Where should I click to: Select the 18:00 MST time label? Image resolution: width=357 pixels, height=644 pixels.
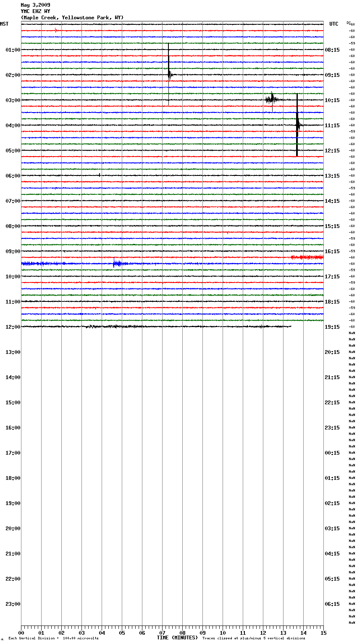(x=13, y=478)
